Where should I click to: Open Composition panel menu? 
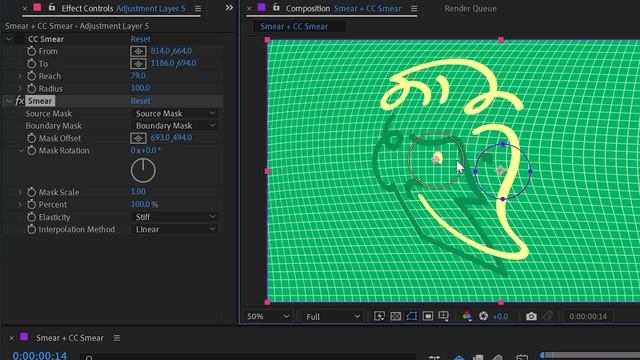pos(413,8)
